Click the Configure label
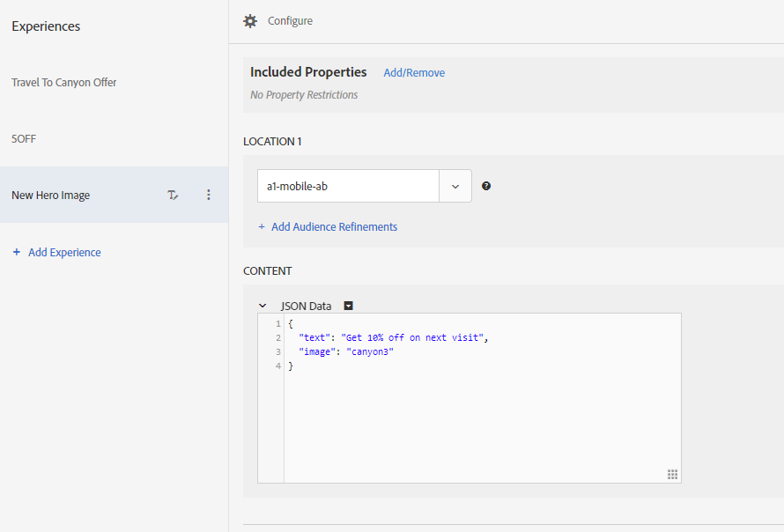 click(290, 21)
